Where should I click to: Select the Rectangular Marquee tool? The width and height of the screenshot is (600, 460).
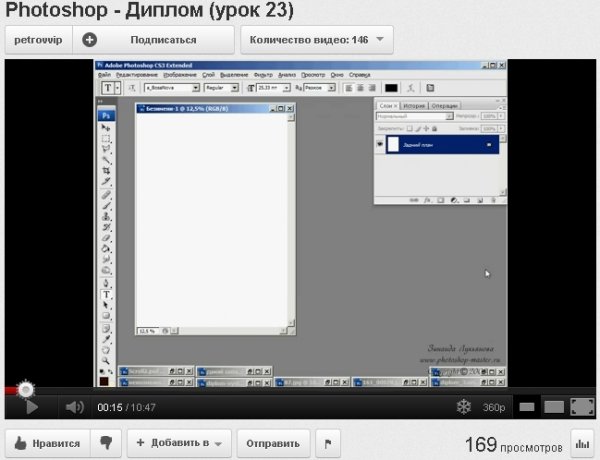click(106, 138)
